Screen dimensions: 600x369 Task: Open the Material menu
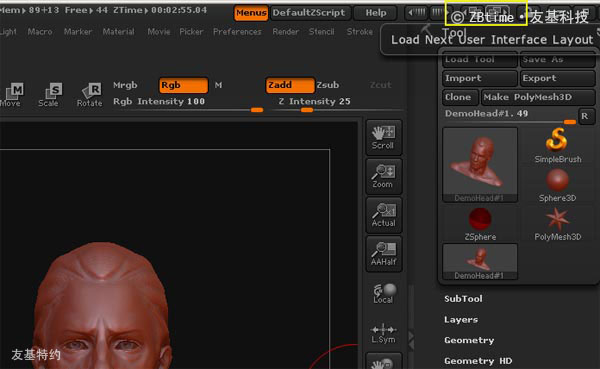click(x=118, y=32)
